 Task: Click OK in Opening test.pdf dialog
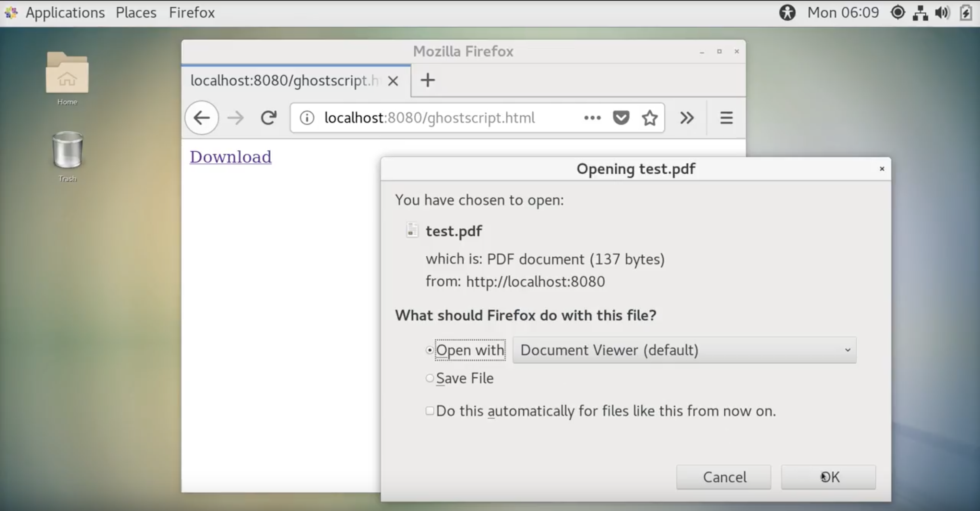pyautogui.click(x=828, y=477)
